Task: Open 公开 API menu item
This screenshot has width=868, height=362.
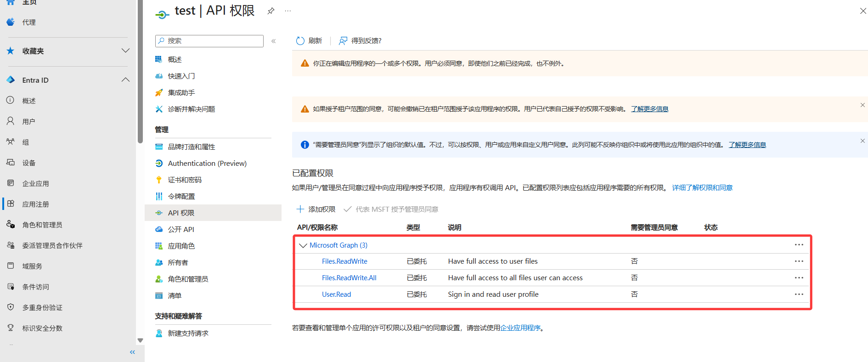Action: 181,229
